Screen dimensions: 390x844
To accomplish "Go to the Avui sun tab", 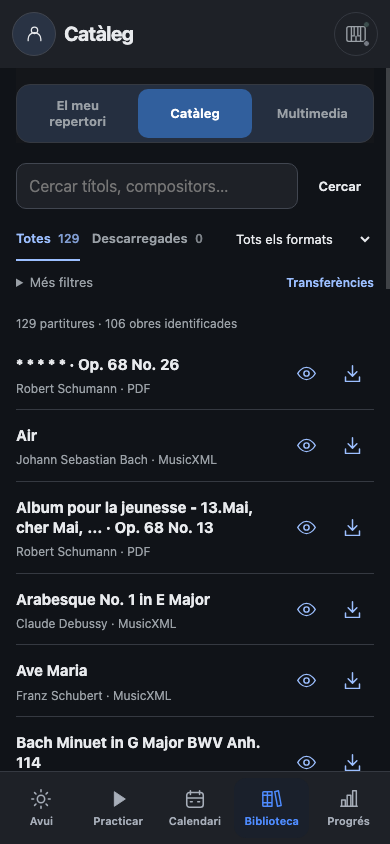I will pos(41,807).
